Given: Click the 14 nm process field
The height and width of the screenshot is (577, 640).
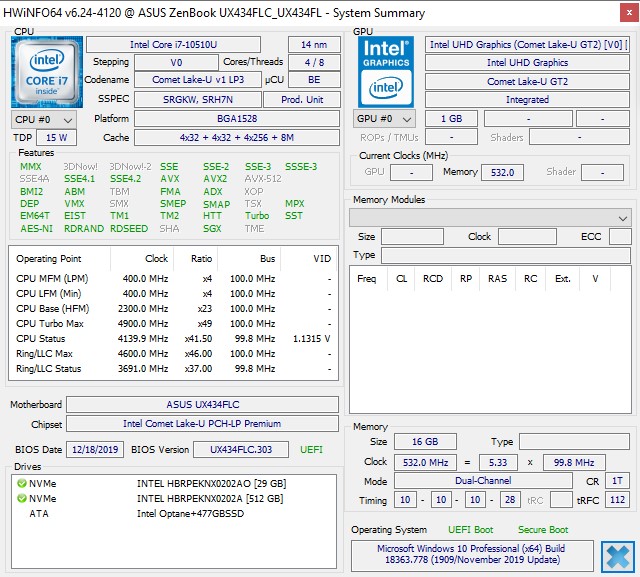Looking at the screenshot, I should point(314,44).
